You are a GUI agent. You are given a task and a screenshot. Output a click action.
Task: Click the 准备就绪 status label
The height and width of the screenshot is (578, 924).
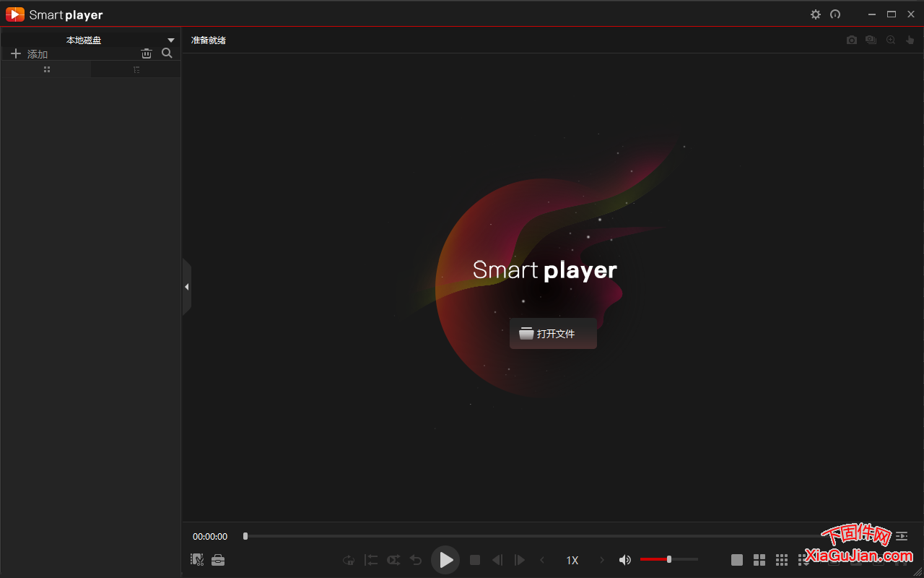(x=209, y=40)
